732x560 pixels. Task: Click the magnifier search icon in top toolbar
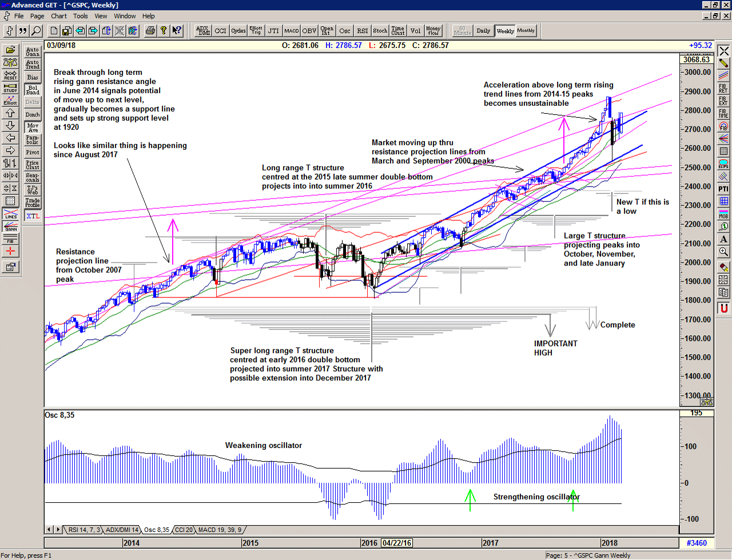[36, 31]
